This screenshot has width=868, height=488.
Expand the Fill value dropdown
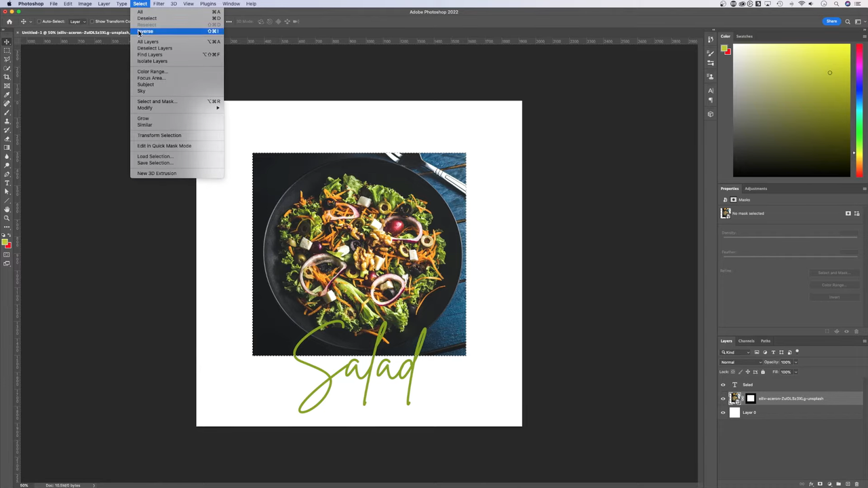coord(796,372)
